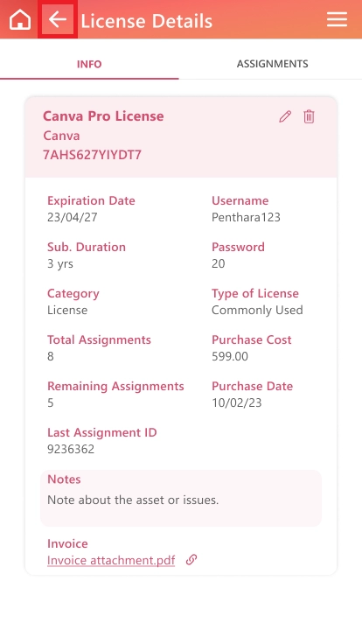Delete license using trash icon

(309, 116)
